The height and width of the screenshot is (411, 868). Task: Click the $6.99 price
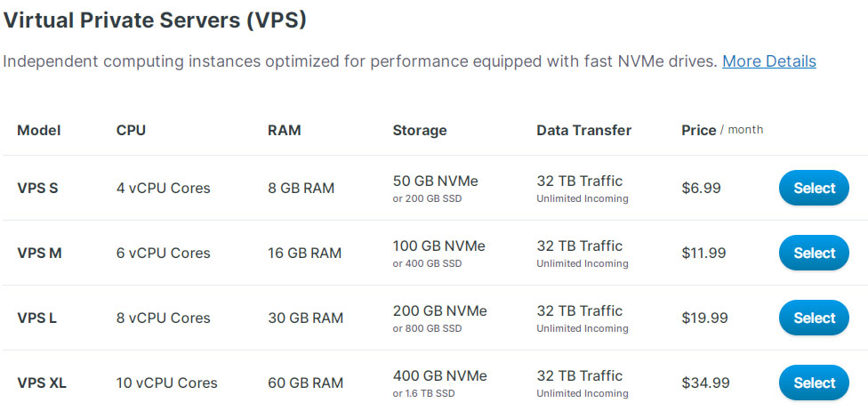pos(701,189)
